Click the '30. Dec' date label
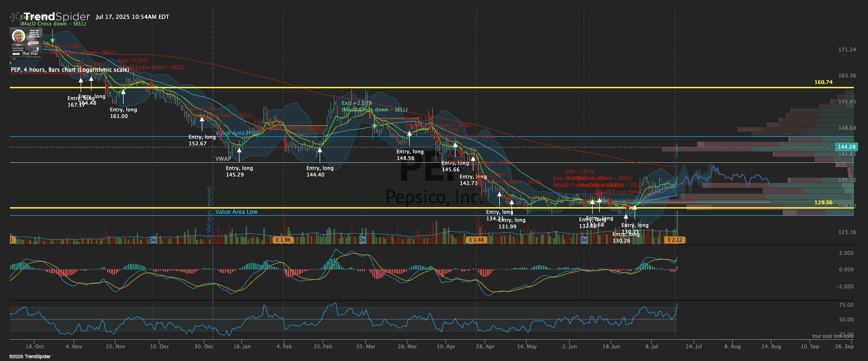The image size is (868, 361). coord(204,346)
